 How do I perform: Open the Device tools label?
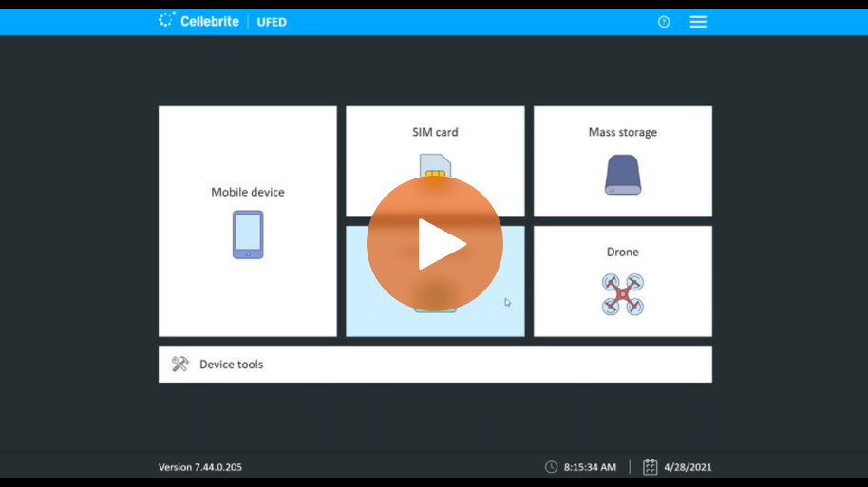(231, 365)
